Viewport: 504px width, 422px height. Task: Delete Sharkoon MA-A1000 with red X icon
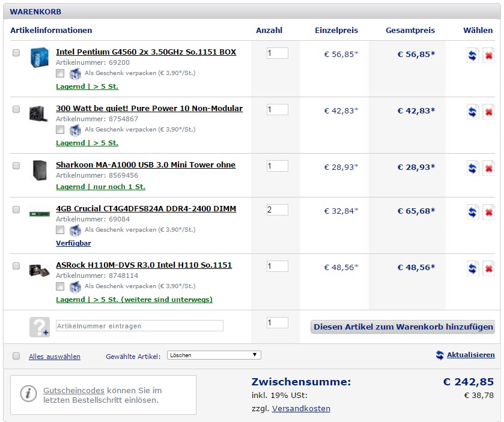coord(488,168)
